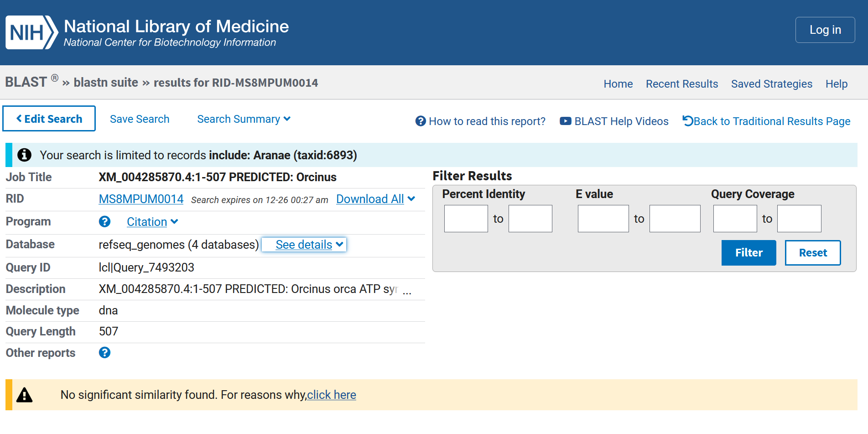The height and width of the screenshot is (434, 868).
Task: Open the MS8MPUM0014 RID link
Action: pos(141,199)
